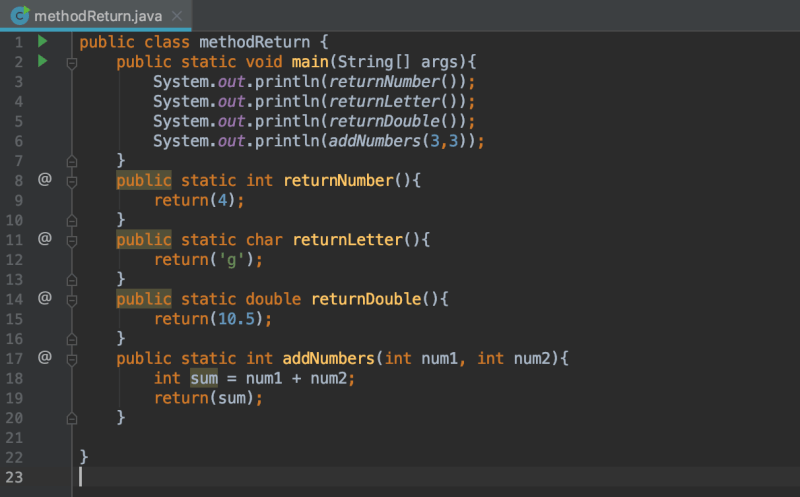Click line number 12 in the gutter
This screenshot has width=800, height=497.
click(14, 260)
